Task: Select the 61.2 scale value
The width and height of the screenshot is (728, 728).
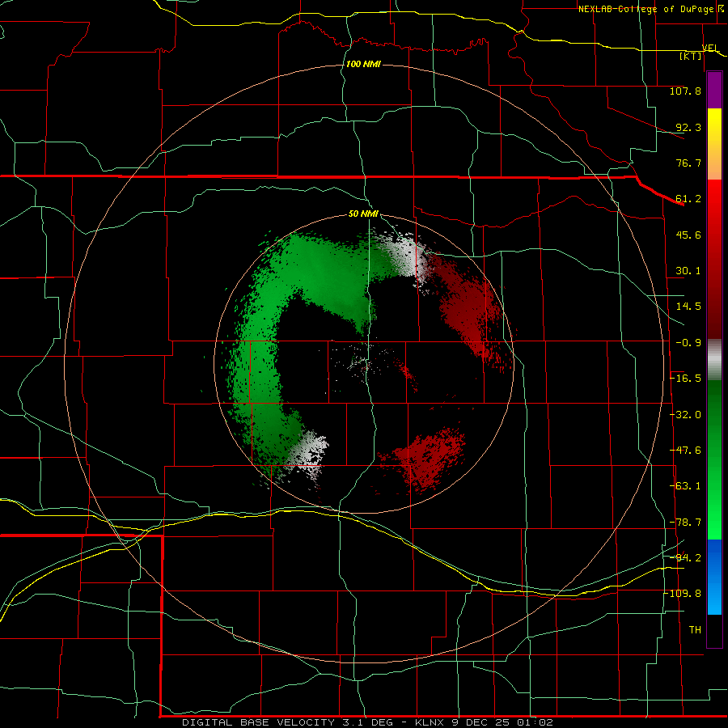Action: click(688, 199)
